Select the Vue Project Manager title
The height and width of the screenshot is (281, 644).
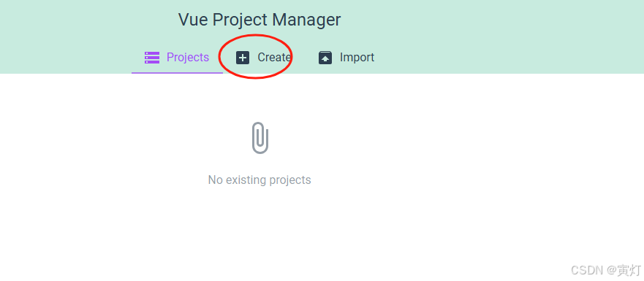click(260, 20)
